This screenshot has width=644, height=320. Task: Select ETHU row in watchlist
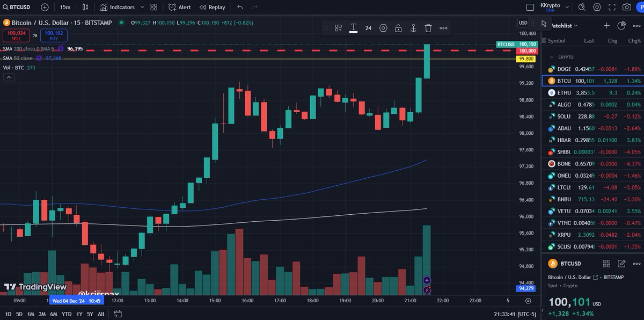593,92
